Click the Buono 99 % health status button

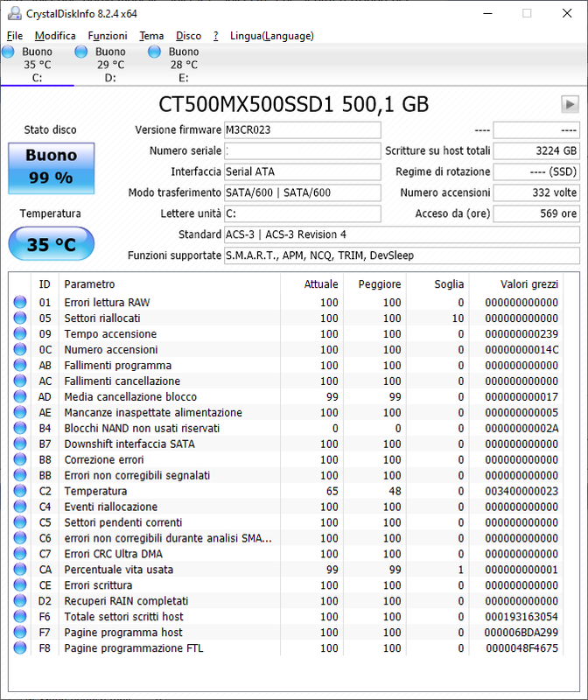[x=52, y=168]
